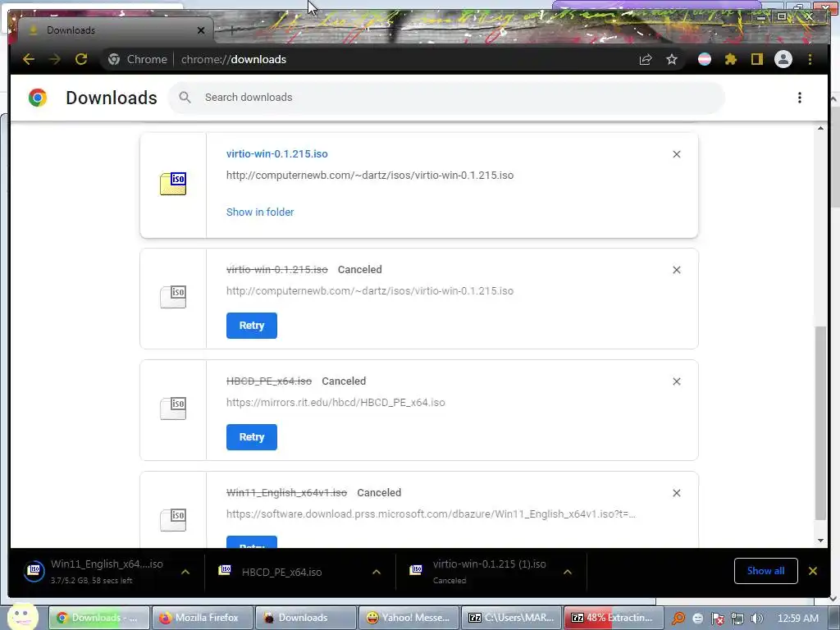The height and width of the screenshot is (630, 840).
Task: Click the Start button smiley orb
Action: coord(22,617)
